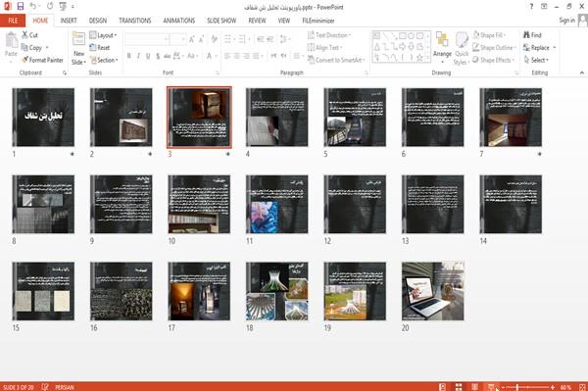Collapse the ribbon chevron
The height and width of the screenshot is (391, 588).
(x=581, y=73)
